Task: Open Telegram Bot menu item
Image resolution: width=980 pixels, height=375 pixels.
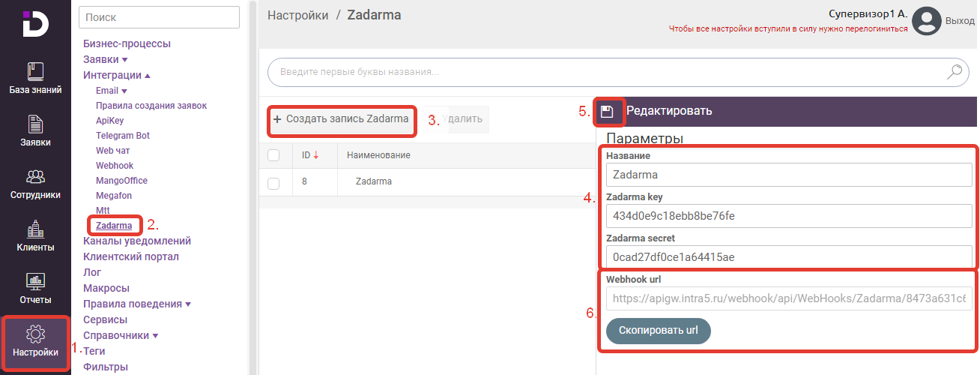Action: pos(123,136)
